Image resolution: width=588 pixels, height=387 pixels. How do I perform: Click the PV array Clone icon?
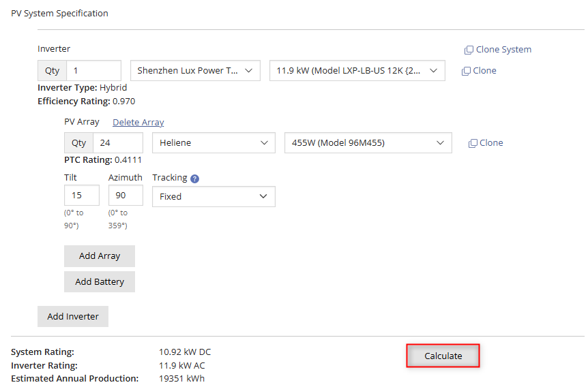(473, 143)
